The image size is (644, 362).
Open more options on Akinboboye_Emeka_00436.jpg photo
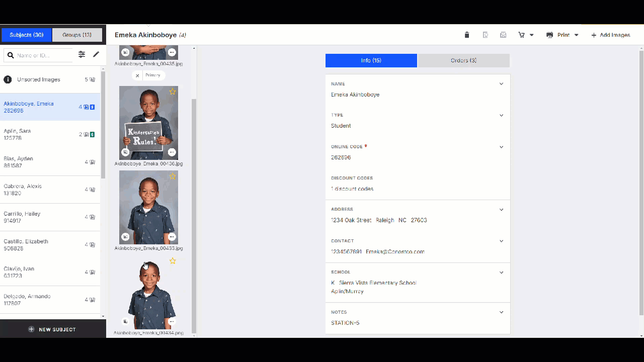pyautogui.click(x=172, y=152)
